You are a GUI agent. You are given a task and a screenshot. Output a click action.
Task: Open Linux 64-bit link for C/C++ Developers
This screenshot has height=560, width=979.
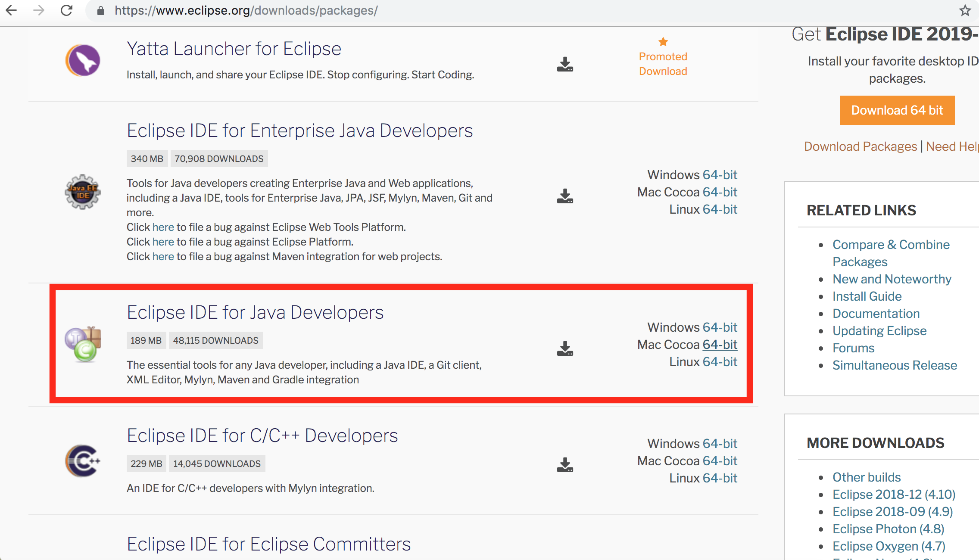point(720,478)
